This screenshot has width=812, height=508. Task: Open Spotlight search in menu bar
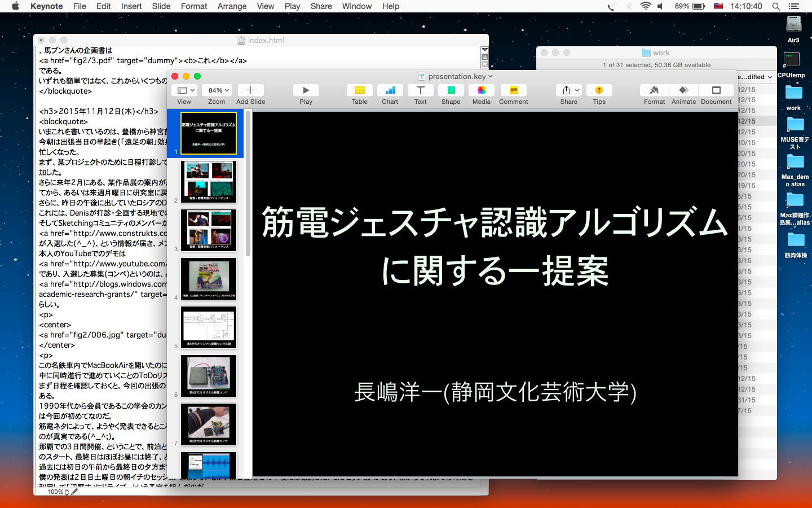coord(776,6)
